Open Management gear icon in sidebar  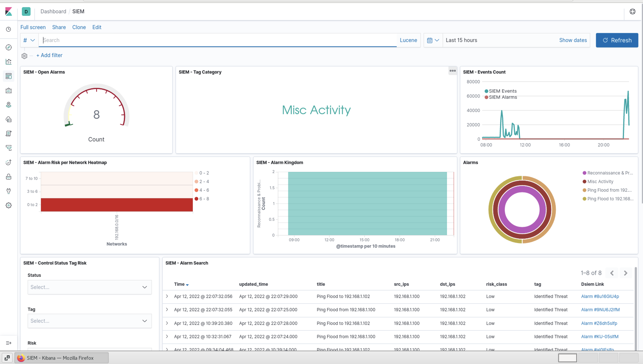point(8,206)
